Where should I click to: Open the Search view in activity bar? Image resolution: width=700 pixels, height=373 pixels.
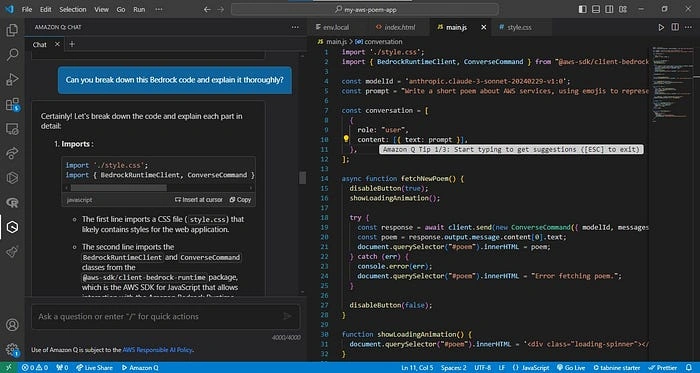click(12, 55)
